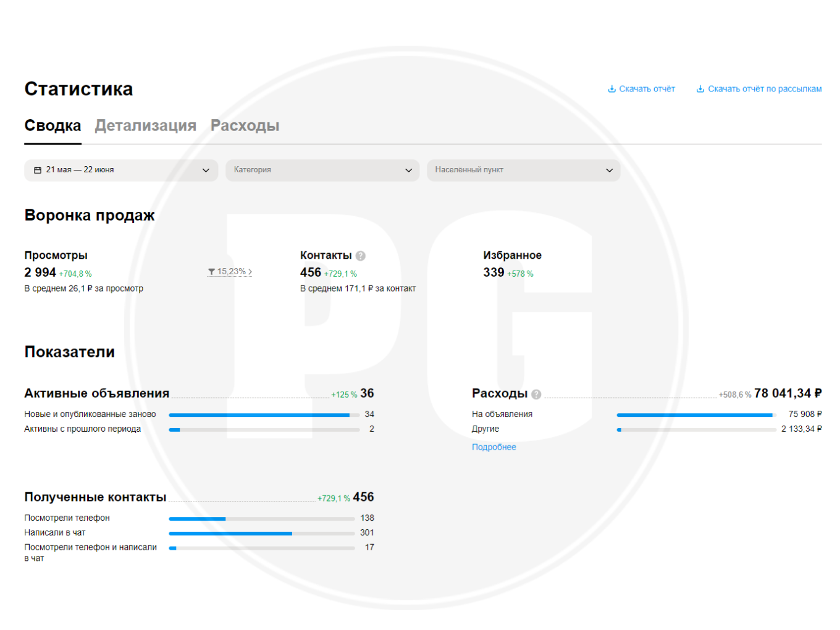Image resolution: width=840 pixels, height=630 pixels.
Task: Click the help icon next to Расходы
Action: tap(536, 394)
